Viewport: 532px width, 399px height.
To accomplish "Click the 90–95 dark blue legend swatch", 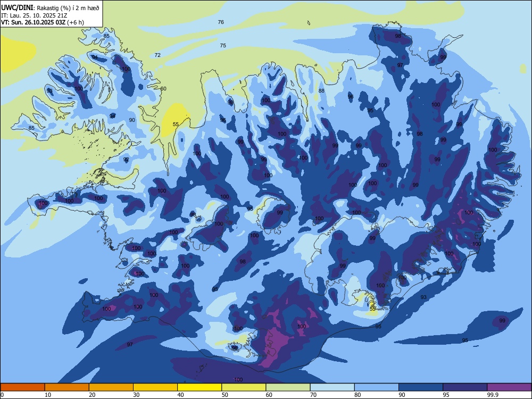I will tap(421, 387).
